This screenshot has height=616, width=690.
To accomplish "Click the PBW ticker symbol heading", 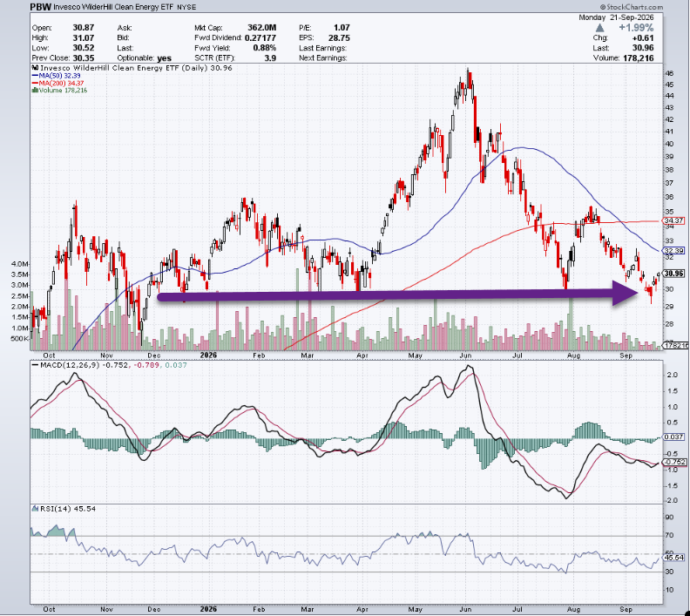I will tap(40, 7).
